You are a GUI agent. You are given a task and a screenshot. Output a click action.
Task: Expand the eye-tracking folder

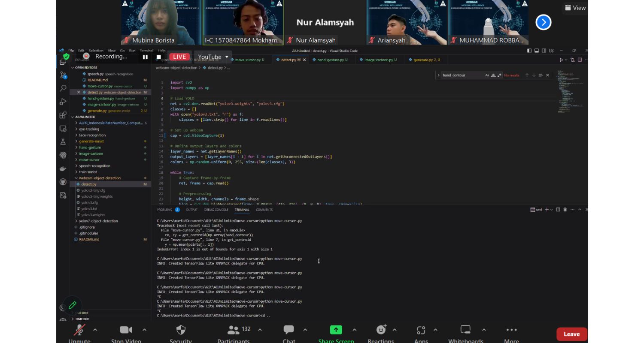tap(89, 129)
